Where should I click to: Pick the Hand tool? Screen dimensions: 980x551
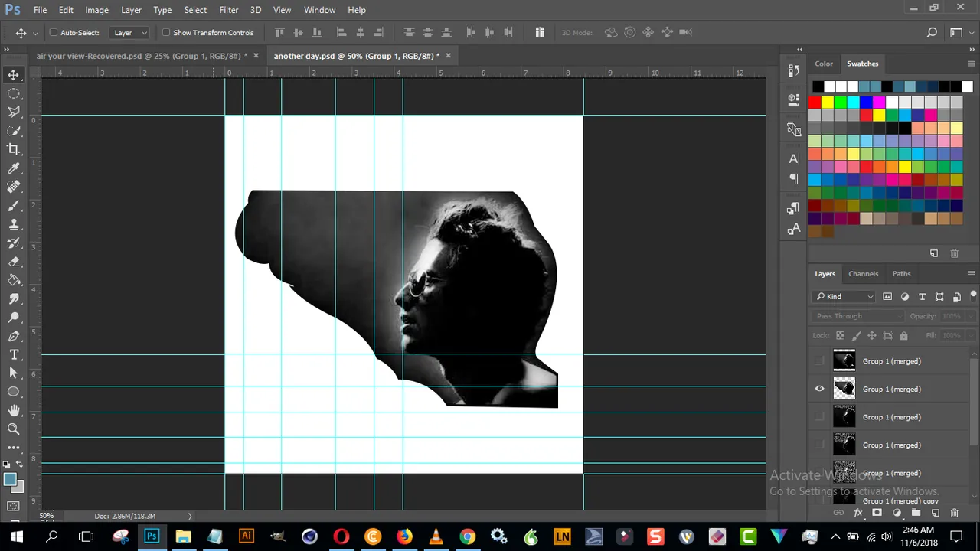click(x=14, y=411)
